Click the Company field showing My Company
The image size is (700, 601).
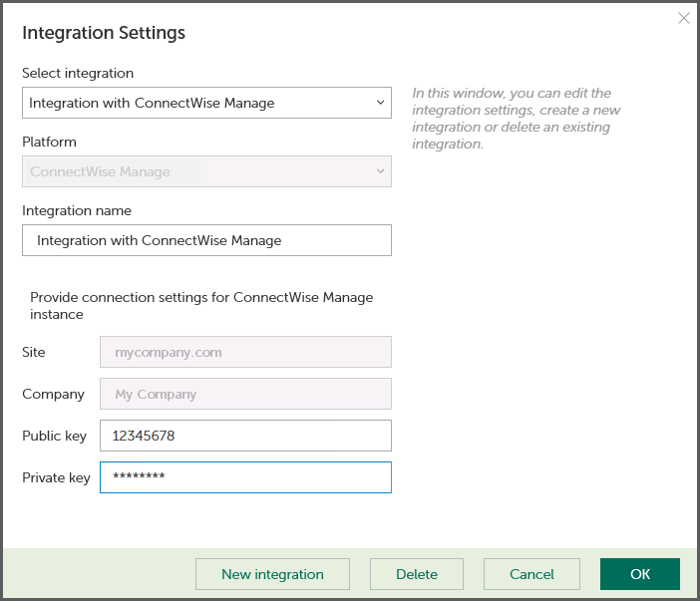pos(245,394)
